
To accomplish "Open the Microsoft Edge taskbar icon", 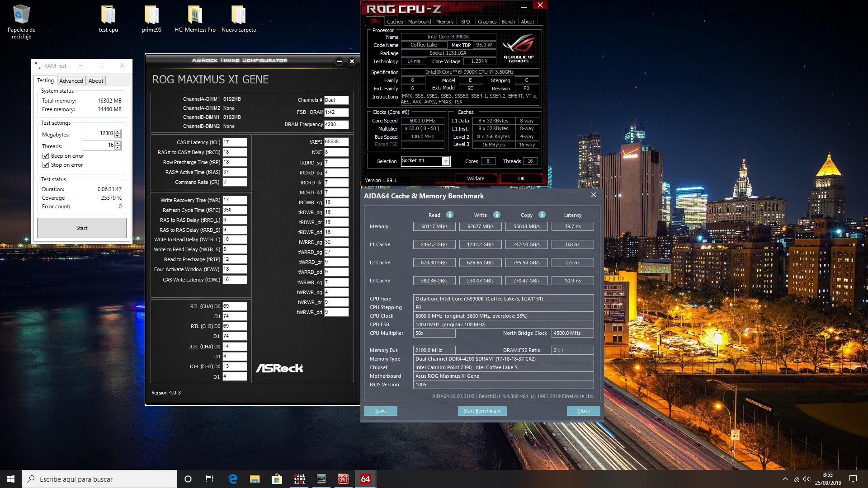I will [x=233, y=479].
